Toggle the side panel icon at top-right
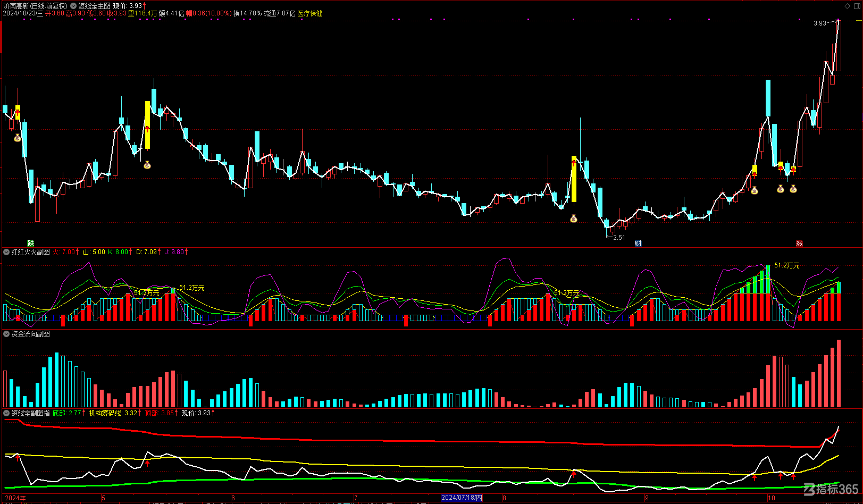This screenshot has width=863, height=504. coord(856,6)
